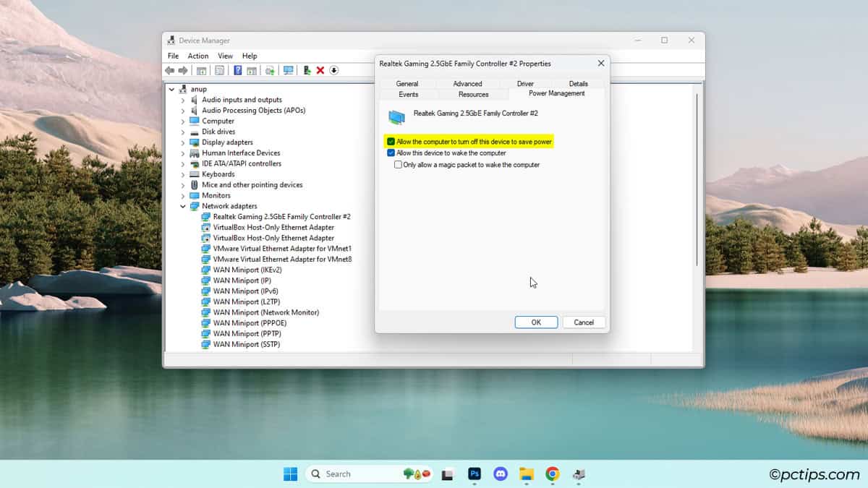Click the Back arrow in Device Manager toolbar

(x=169, y=70)
